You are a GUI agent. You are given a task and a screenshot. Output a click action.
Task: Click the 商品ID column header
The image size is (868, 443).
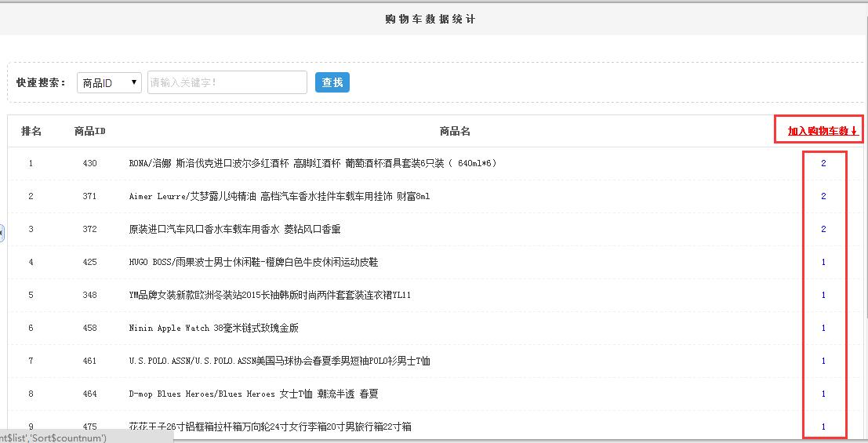tap(89, 131)
